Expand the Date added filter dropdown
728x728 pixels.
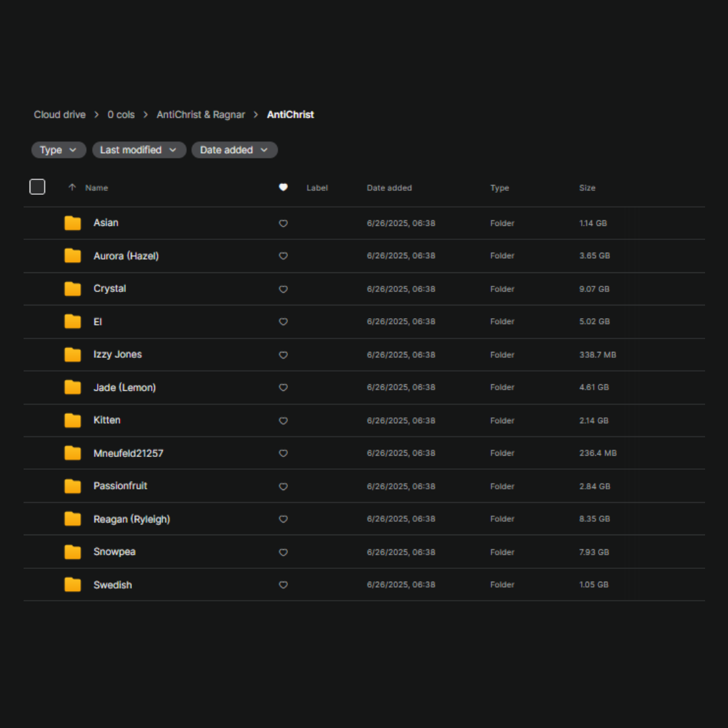pos(234,150)
